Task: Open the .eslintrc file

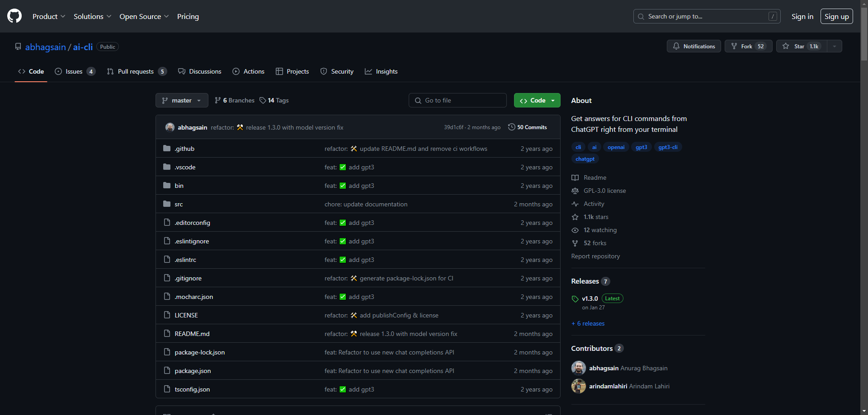Action: tap(185, 260)
